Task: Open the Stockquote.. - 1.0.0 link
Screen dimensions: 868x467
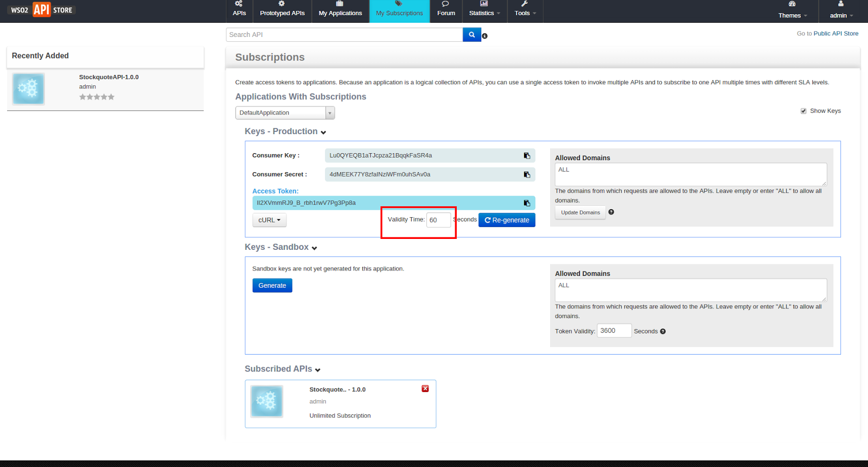Action: (337, 390)
